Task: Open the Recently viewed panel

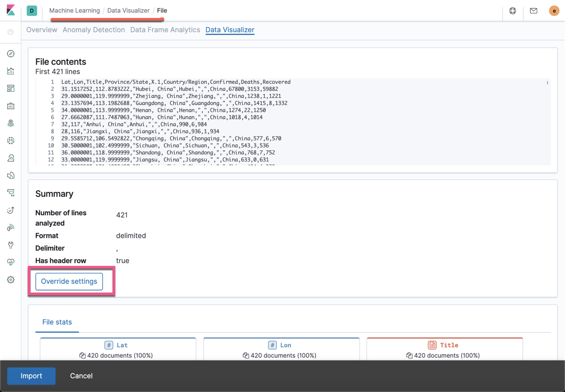Action: pyautogui.click(x=10, y=32)
